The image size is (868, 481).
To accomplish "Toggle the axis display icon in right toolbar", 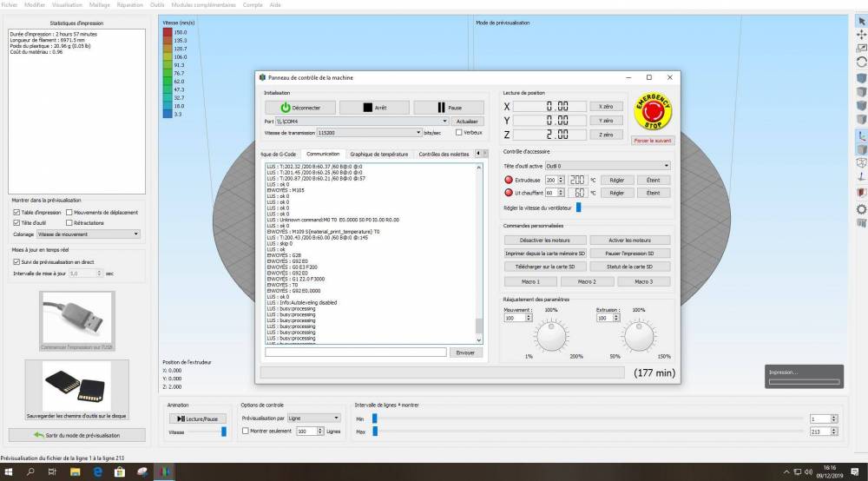I will (x=861, y=135).
